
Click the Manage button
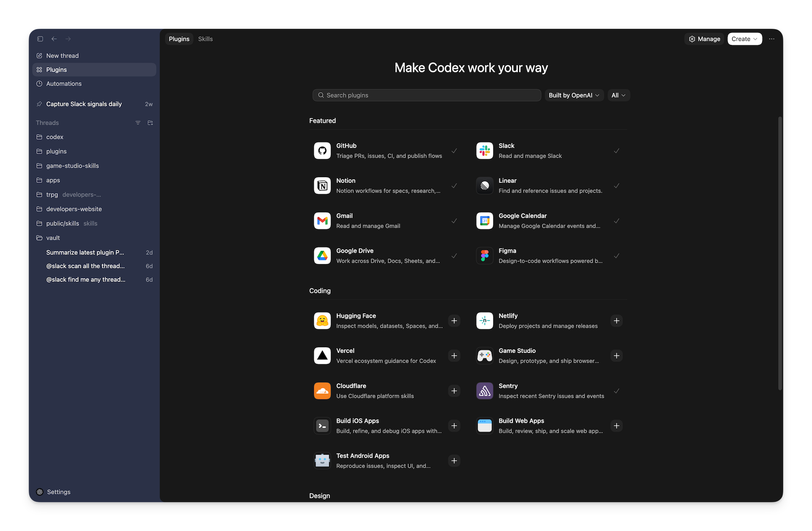point(704,39)
